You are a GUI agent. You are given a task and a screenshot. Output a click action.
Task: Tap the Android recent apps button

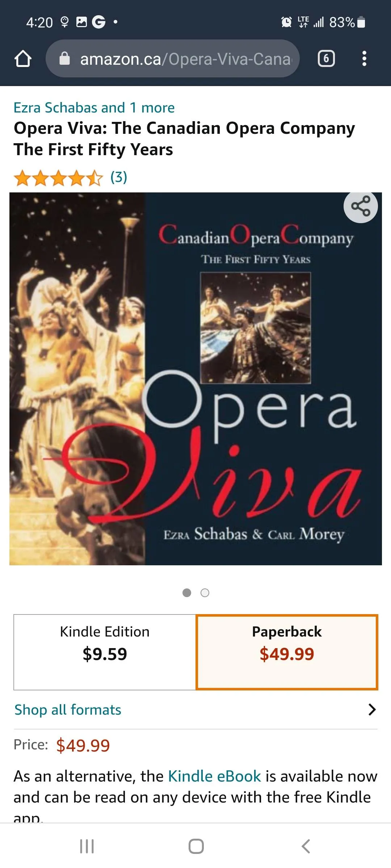[x=87, y=846]
